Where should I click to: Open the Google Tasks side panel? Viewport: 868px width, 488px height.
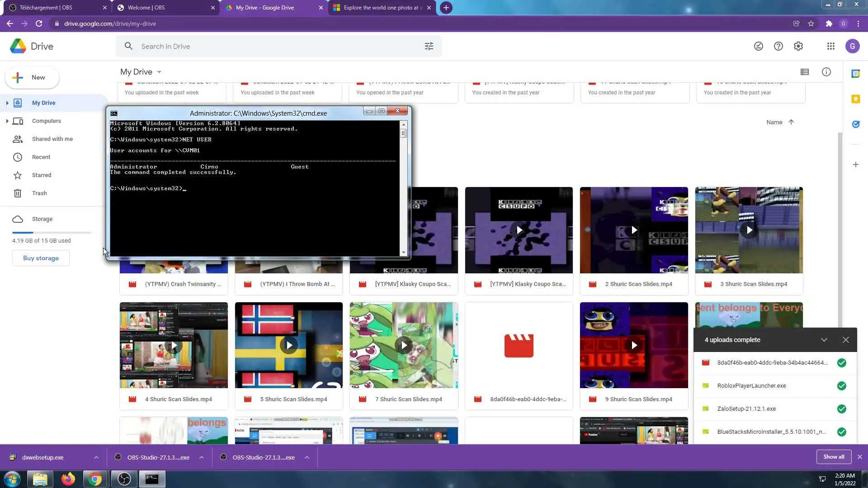click(855, 124)
